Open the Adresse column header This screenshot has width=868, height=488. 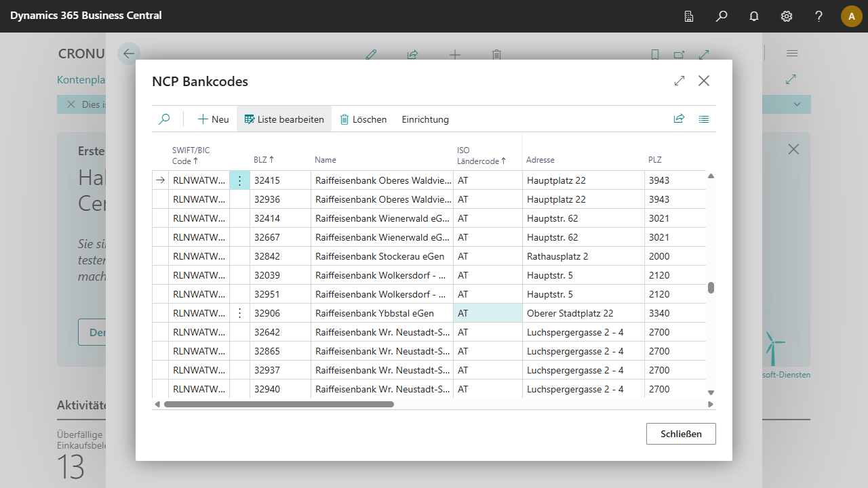pyautogui.click(x=540, y=160)
